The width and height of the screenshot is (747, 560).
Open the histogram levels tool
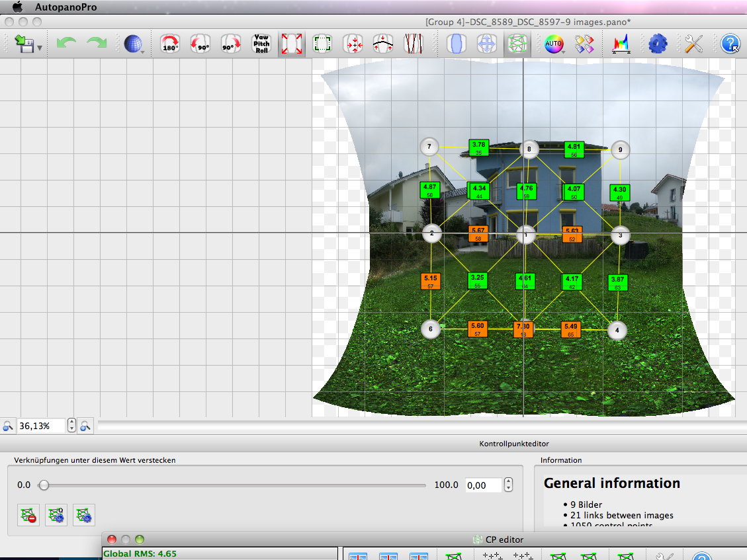[621, 45]
